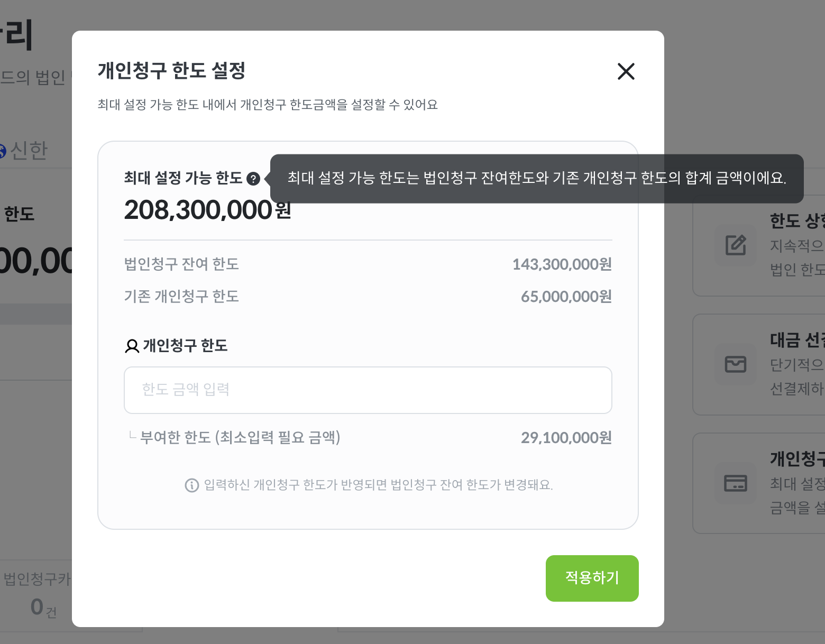Click the info icon in the bottom notice

tap(191, 485)
